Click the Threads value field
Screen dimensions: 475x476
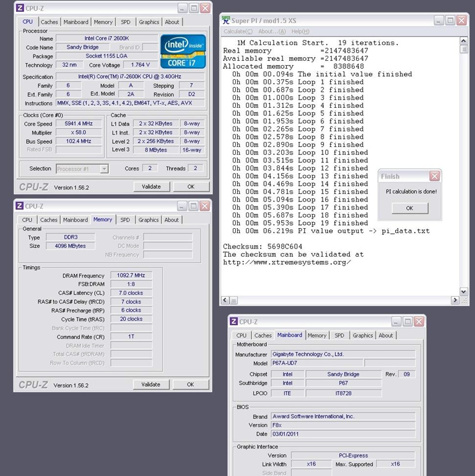click(195, 168)
